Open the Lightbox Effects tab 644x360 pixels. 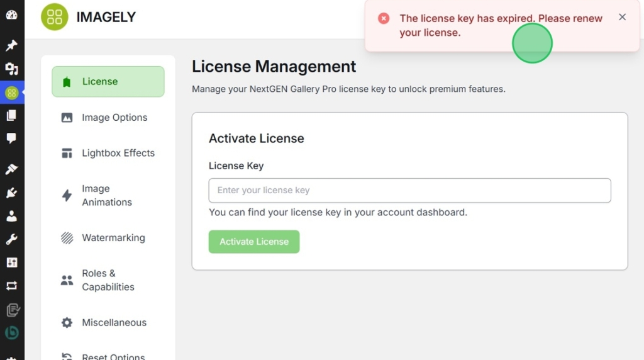pyautogui.click(x=108, y=153)
